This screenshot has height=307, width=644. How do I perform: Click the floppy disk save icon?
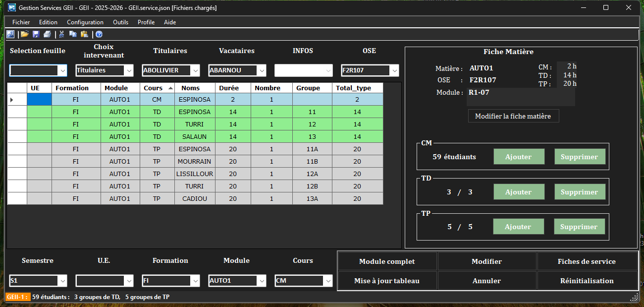point(36,34)
